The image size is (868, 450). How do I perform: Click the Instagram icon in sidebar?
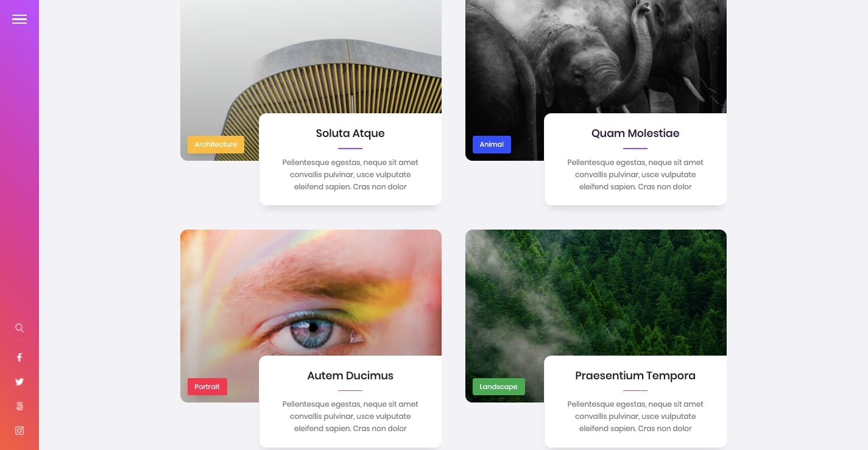pyautogui.click(x=19, y=431)
